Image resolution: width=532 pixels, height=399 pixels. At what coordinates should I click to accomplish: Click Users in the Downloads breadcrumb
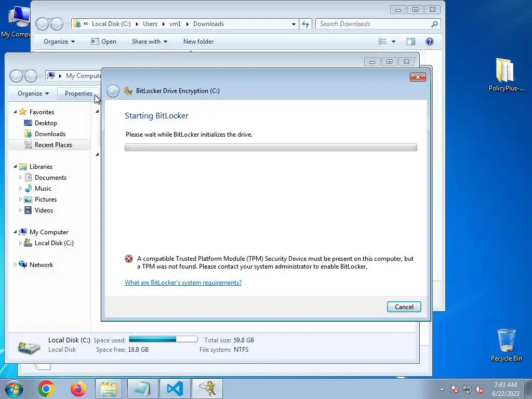point(150,24)
